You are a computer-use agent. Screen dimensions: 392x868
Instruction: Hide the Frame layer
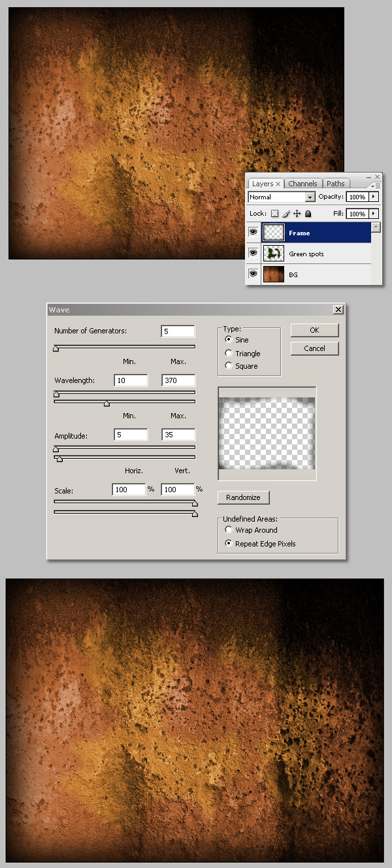(x=253, y=233)
